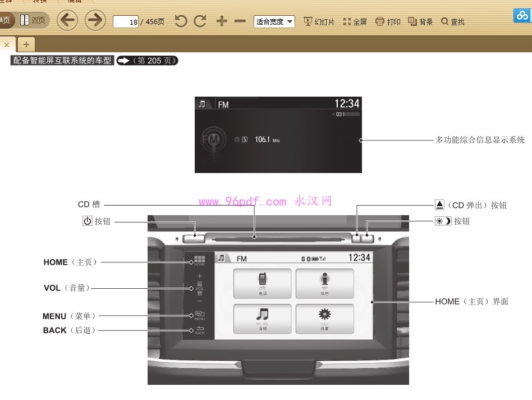Click the blue cloud icon at top right
Image resolution: width=532 pixels, height=400 pixels.
(x=523, y=16)
